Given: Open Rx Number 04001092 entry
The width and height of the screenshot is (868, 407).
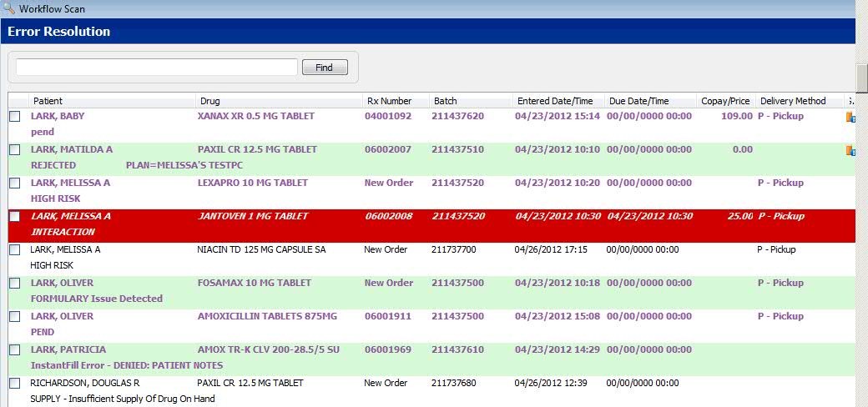Looking at the screenshot, I should tap(387, 117).
